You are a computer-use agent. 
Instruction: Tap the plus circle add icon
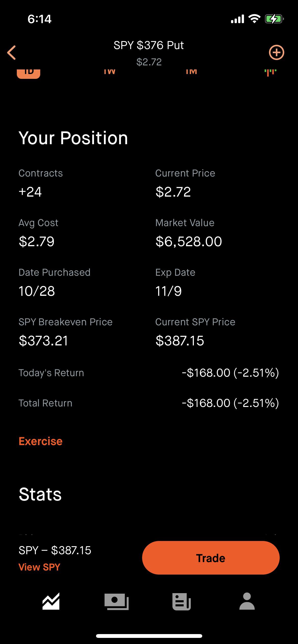tap(276, 53)
